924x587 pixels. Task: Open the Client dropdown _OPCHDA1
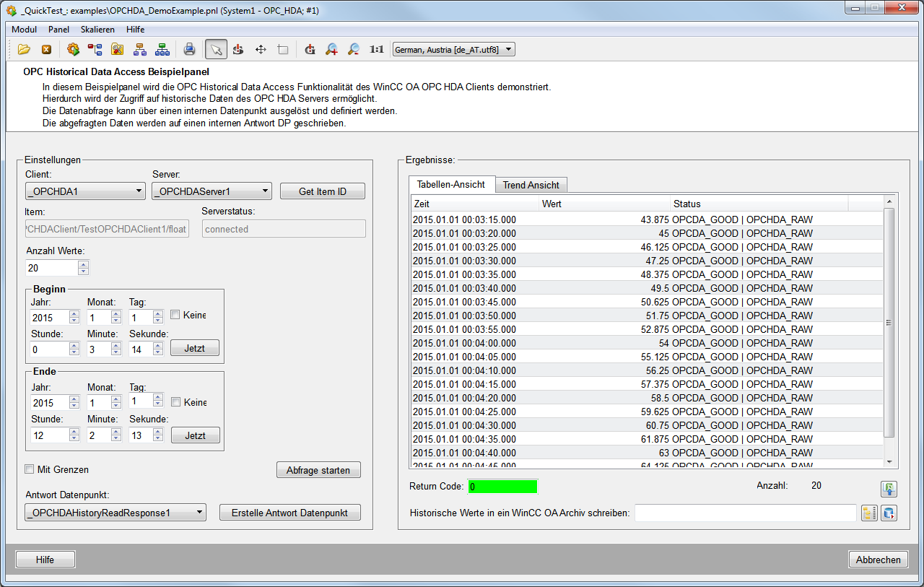pyautogui.click(x=85, y=191)
